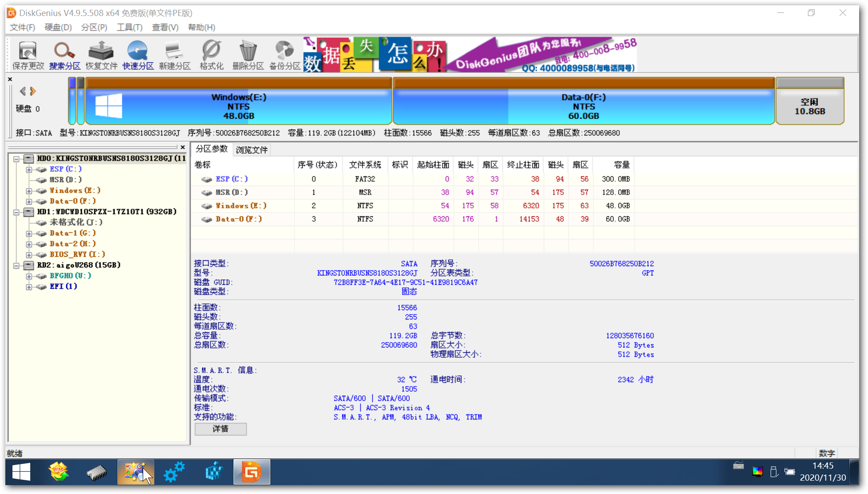The image size is (868, 494).
Task: Click the 新建分区 new partition icon
Action: point(175,55)
